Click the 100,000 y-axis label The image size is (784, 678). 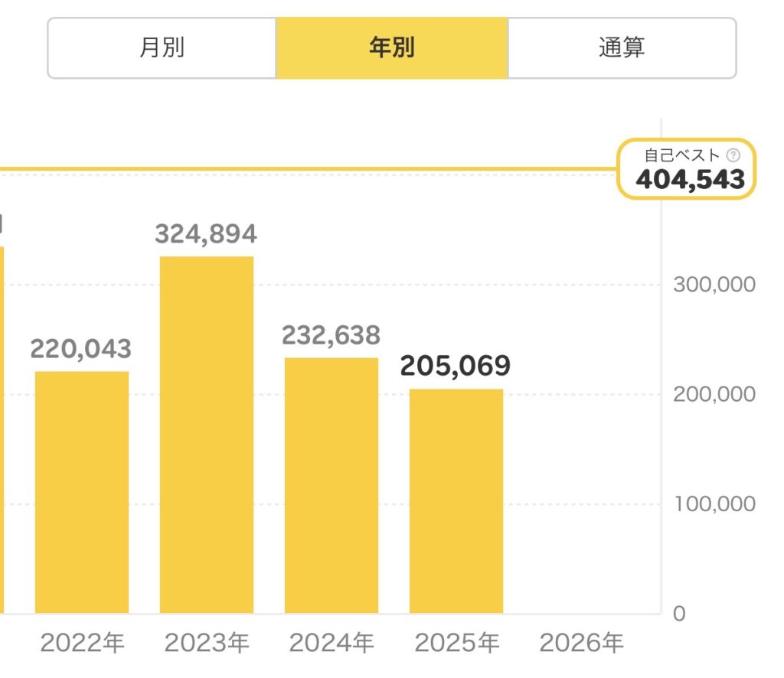point(714,504)
